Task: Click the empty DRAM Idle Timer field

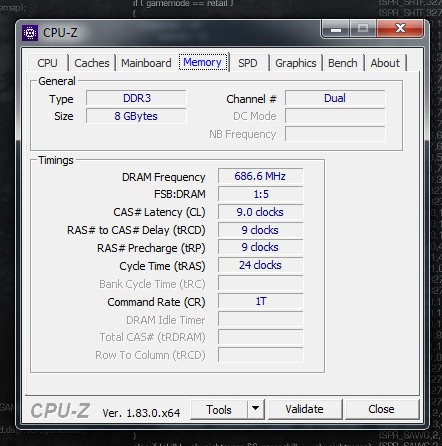Action: pos(260,319)
